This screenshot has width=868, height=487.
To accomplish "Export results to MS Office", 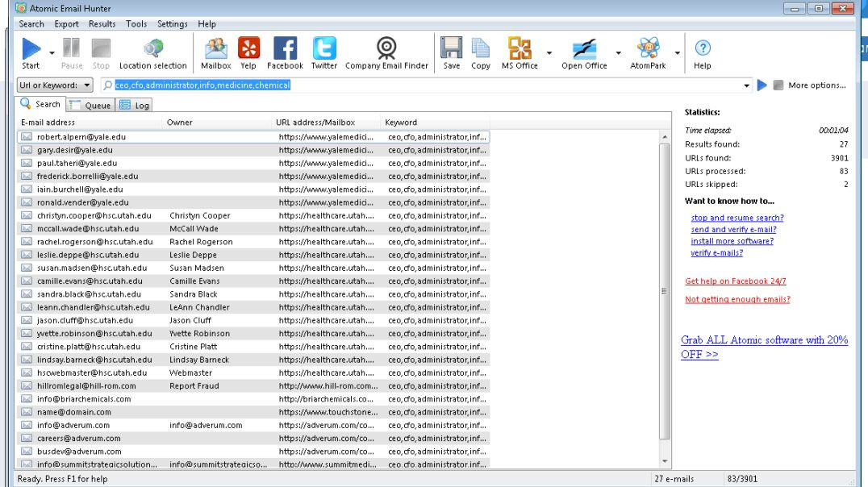I will point(520,53).
